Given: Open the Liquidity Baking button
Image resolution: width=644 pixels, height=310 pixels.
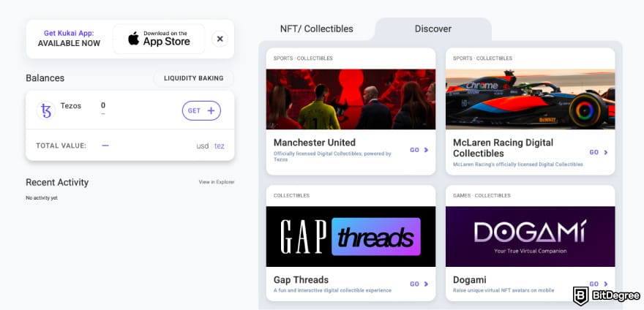Looking at the screenshot, I should [x=194, y=78].
